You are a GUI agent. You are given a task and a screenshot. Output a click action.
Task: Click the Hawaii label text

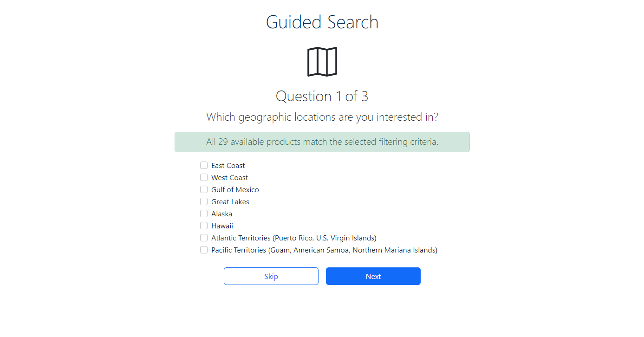(x=222, y=226)
